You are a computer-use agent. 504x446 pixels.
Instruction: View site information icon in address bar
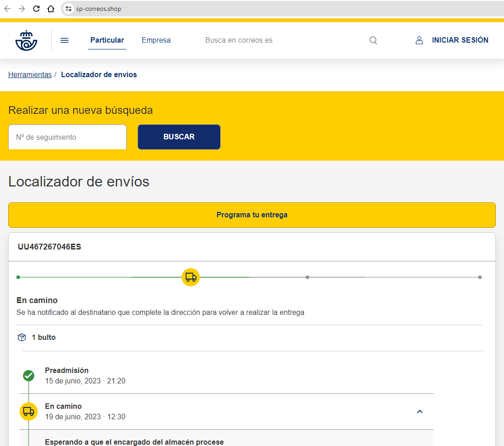coord(69,9)
